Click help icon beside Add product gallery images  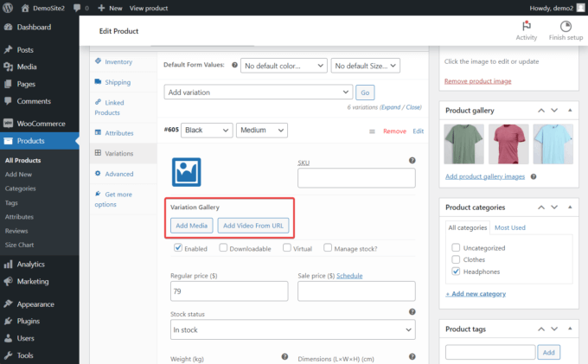click(534, 176)
